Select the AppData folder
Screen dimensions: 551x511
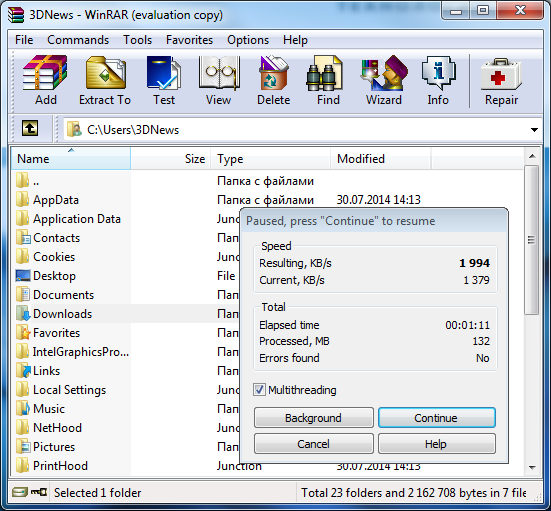(56, 200)
